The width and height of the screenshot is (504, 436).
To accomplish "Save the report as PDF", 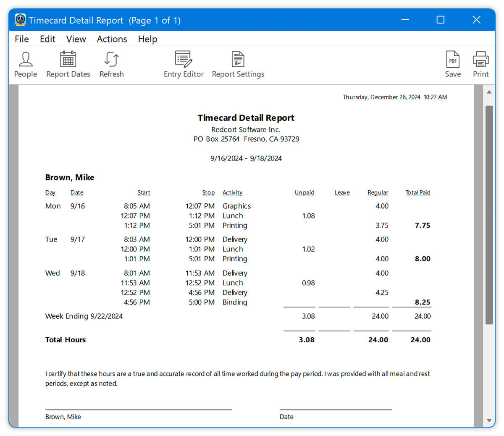I will [453, 64].
